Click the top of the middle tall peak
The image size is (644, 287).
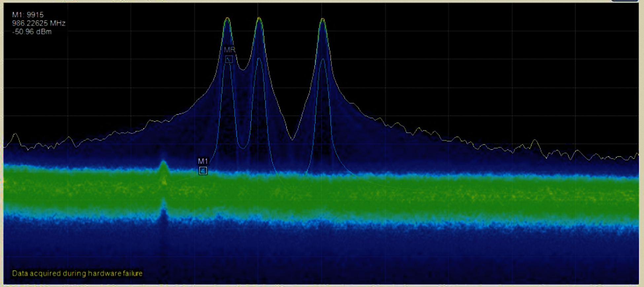pos(259,18)
